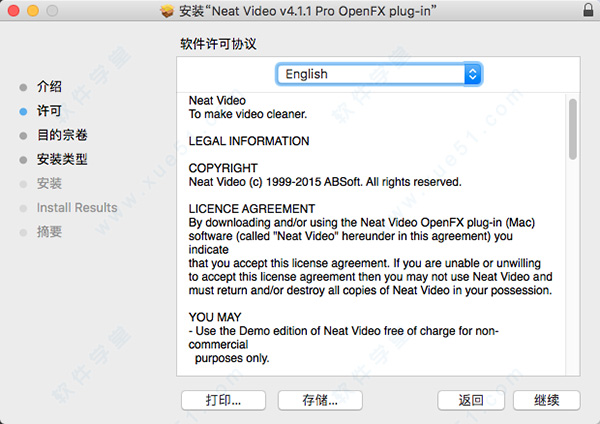The image size is (600, 424).
Task: Click the blue bullet beside 许可
Action: point(23,111)
